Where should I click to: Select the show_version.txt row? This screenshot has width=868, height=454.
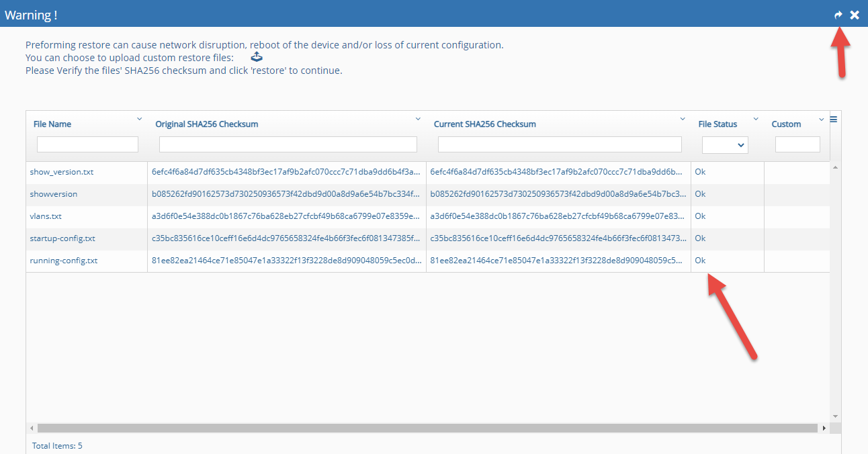coord(62,172)
